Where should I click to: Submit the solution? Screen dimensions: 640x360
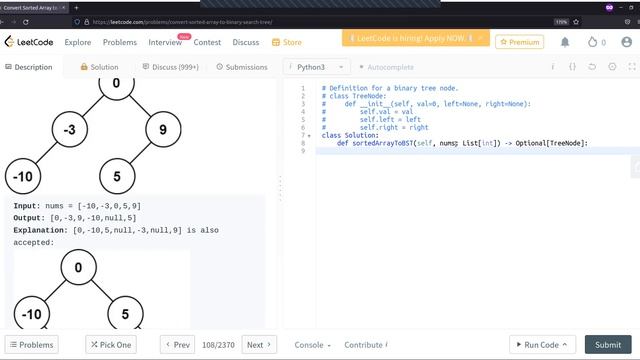[x=608, y=344]
